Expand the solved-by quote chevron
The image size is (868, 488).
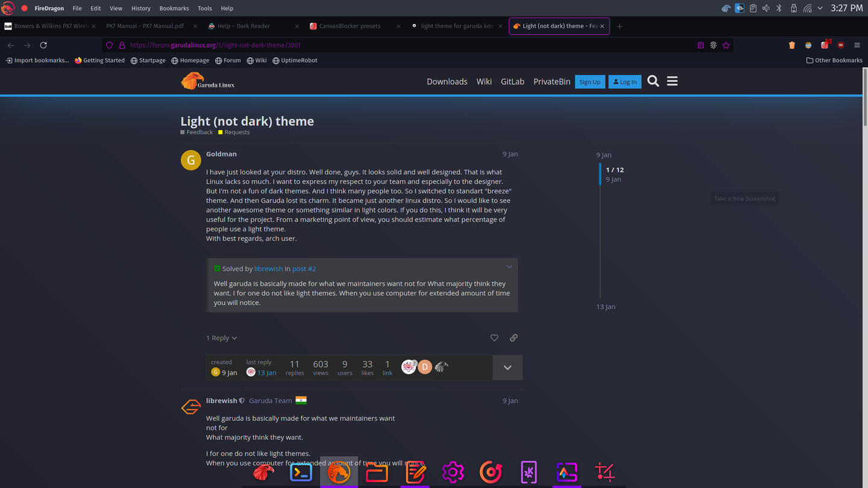point(509,267)
